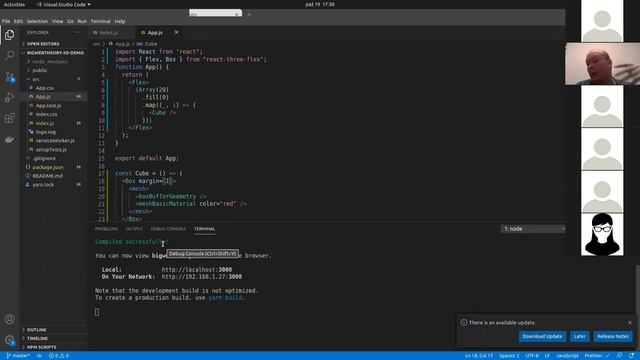640x360 pixels.
Task: Switch to the Debug Console panel tab
Action: tap(168, 229)
